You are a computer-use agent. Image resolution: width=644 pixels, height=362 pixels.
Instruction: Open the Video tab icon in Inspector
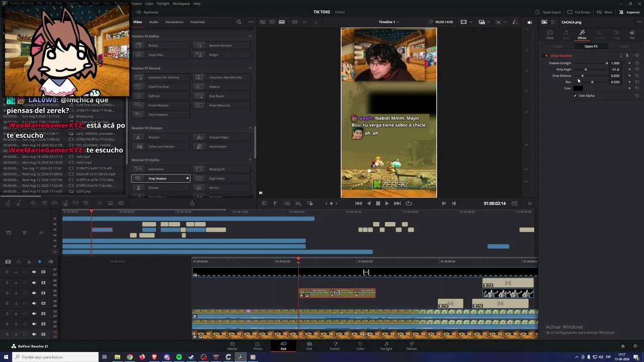(x=550, y=34)
